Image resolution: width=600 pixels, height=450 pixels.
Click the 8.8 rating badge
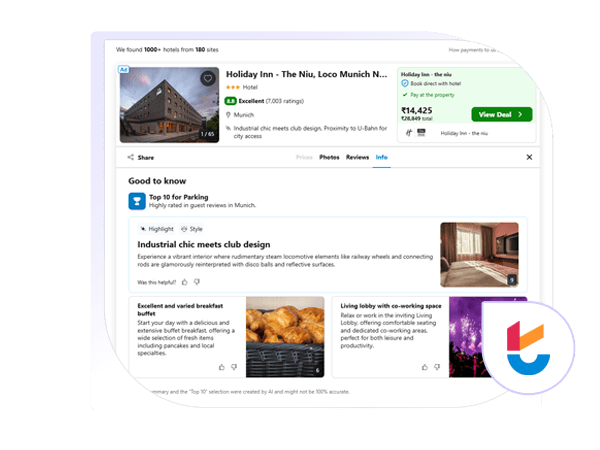coord(230,101)
